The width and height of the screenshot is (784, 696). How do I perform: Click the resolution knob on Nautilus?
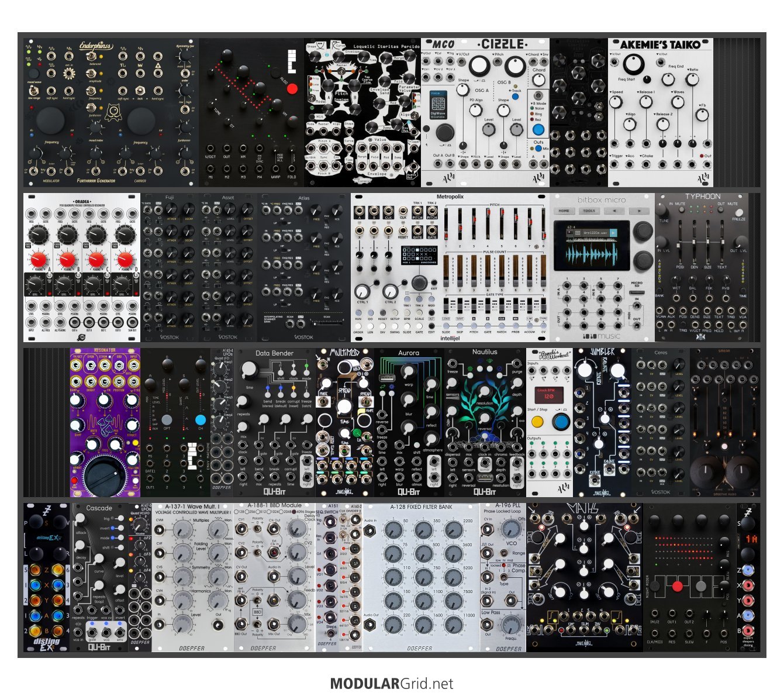[485, 391]
